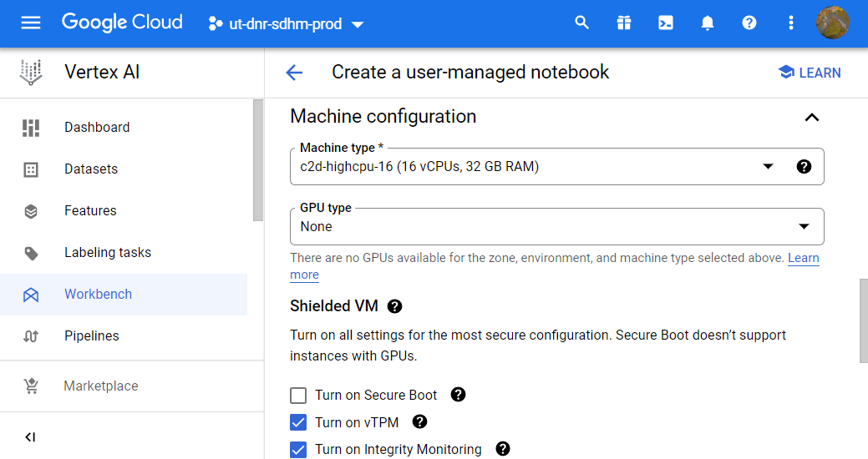Viewport: 868px width, 459px height.
Task: Follow the Learn more link about GPUs
Action: coord(803,259)
